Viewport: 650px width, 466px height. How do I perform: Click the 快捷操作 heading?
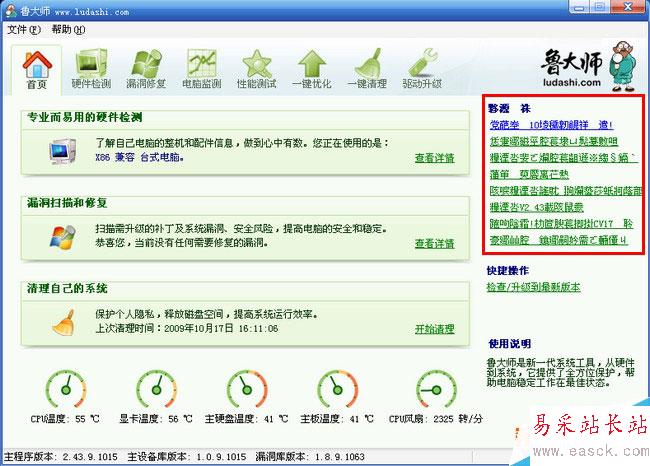(x=508, y=271)
